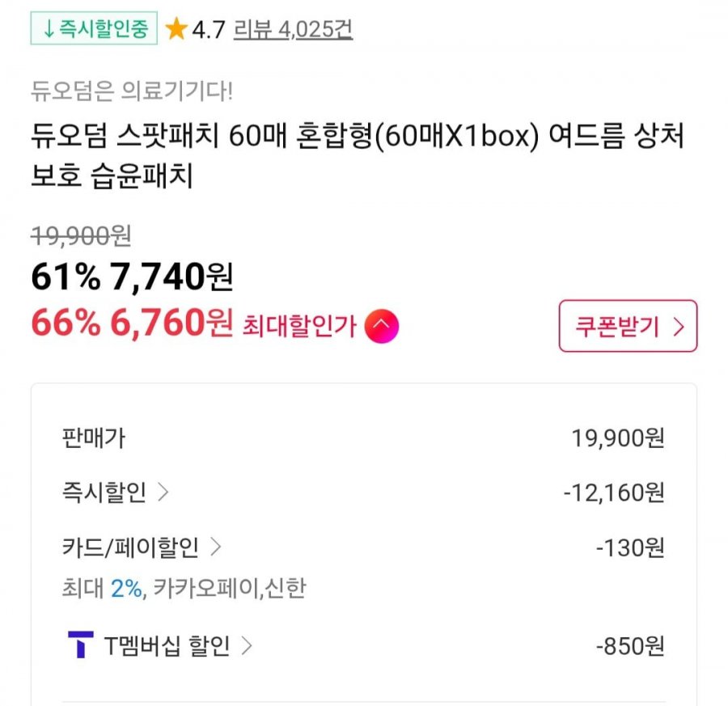728x706 pixels.
Task: Collapse the 최대할인가 details with red circle arrow
Action: (382, 326)
